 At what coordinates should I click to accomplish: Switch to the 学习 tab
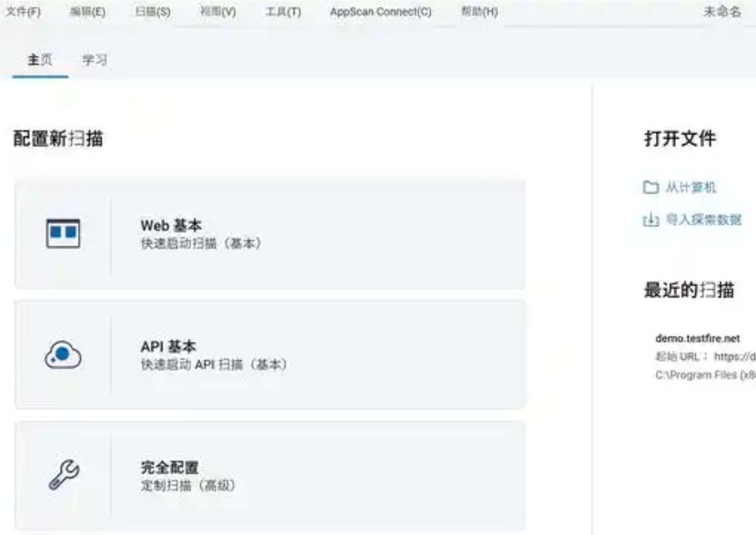[95, 60]
